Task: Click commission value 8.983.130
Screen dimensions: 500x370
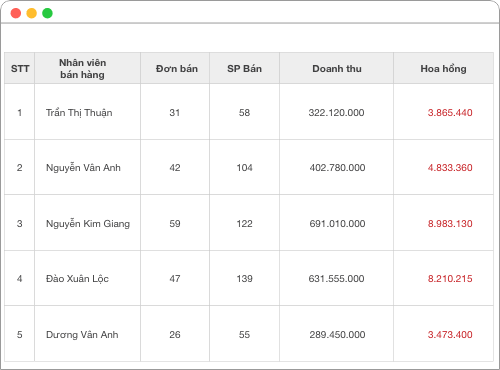Action: pos(450,224)
